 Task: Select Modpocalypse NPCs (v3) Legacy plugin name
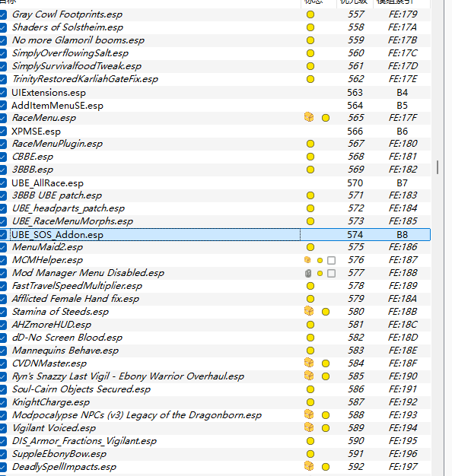pyautogui.click(x=137, y=415)
